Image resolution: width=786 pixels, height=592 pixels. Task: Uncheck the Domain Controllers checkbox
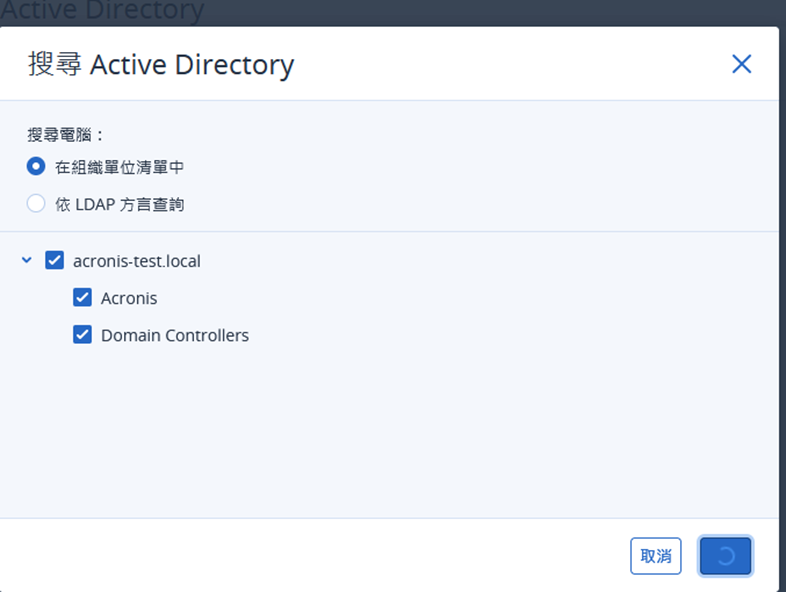point(82,334)
